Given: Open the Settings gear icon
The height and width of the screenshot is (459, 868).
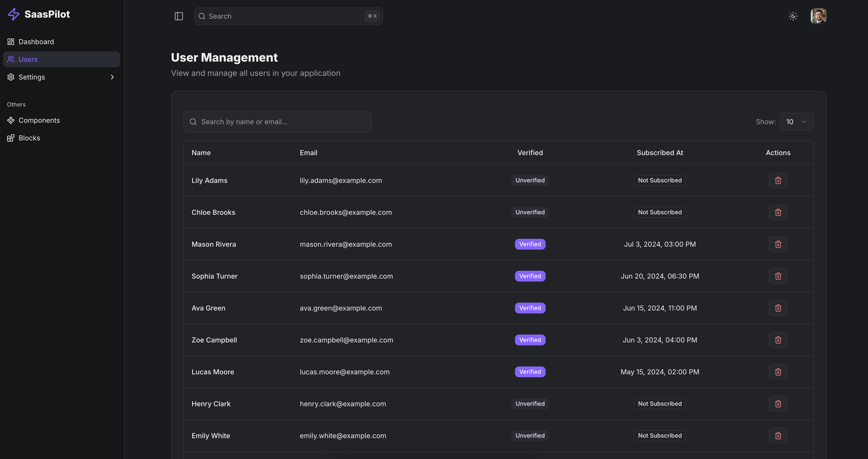Looking at the screenshot, I should (x=11, y=77).
